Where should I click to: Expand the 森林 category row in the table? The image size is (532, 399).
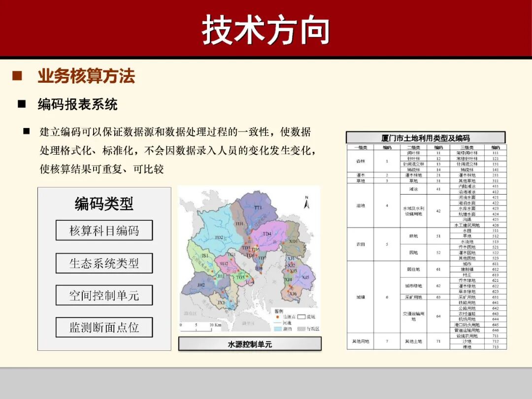(x=361, y=161)
